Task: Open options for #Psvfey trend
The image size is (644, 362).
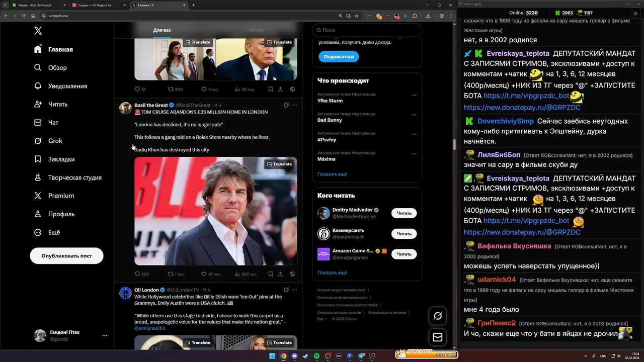Action: (414, 134)
